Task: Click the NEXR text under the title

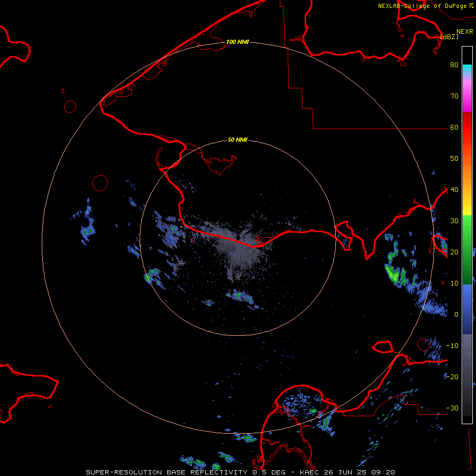Action: tap(465, 32)
